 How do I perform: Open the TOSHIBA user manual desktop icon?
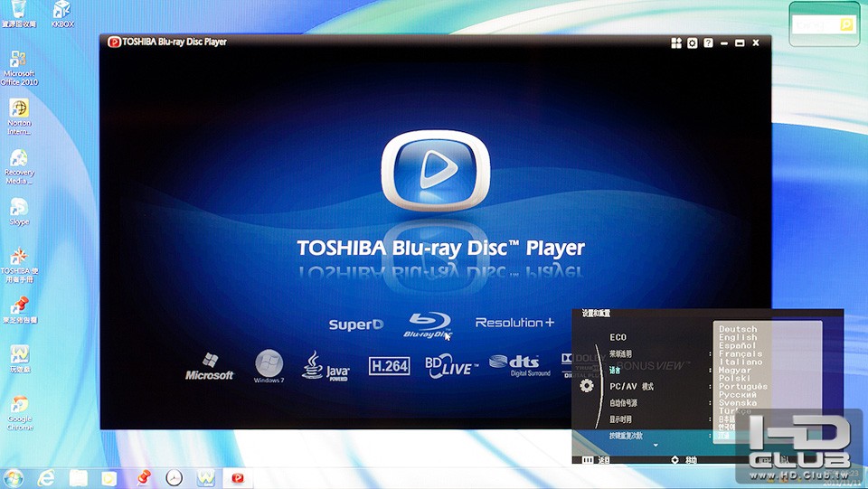tap(19, 265)
